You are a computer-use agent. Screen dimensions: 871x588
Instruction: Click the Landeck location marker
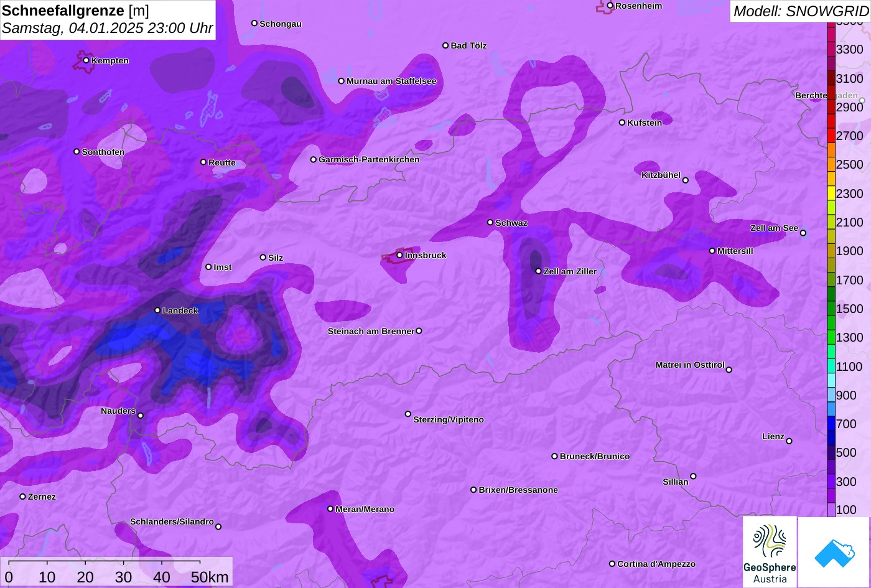pos(157,310)
